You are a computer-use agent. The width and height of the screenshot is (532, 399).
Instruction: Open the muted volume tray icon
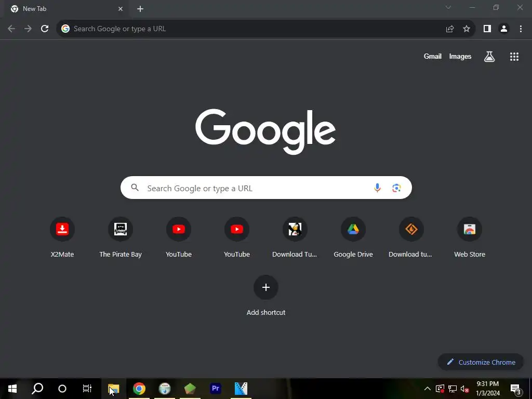tap(465, 389)
